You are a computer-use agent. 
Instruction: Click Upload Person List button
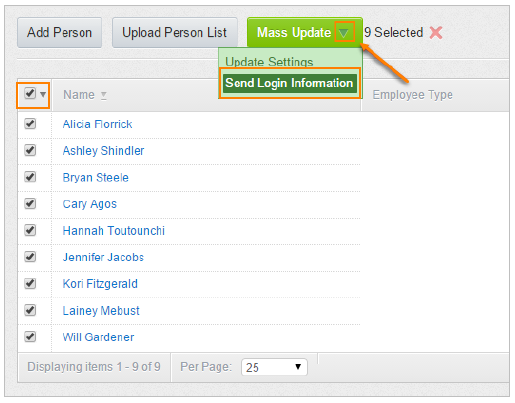click(x=175, y=33)
